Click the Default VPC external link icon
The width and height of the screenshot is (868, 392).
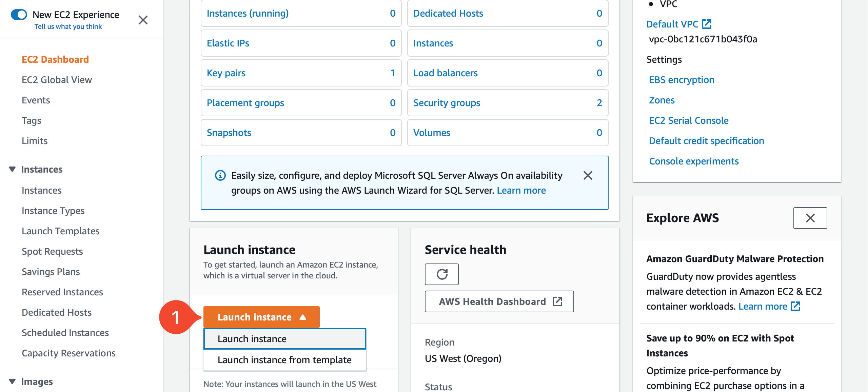[707, 24]
